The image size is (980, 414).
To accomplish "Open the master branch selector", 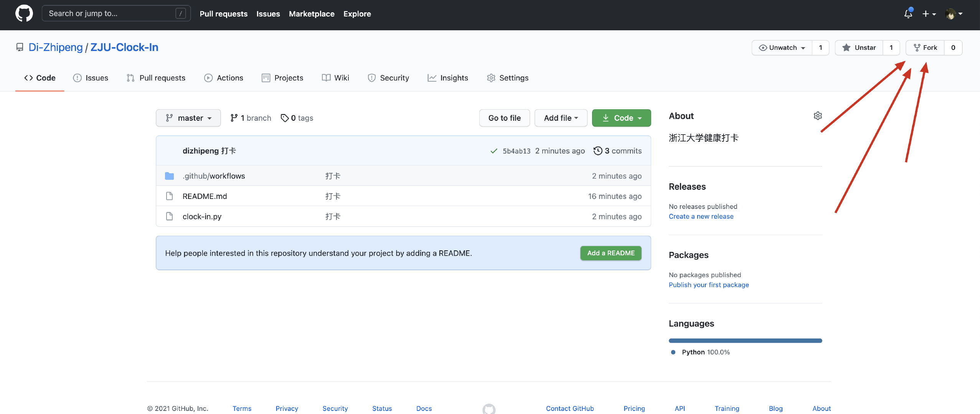I will 188,118.
